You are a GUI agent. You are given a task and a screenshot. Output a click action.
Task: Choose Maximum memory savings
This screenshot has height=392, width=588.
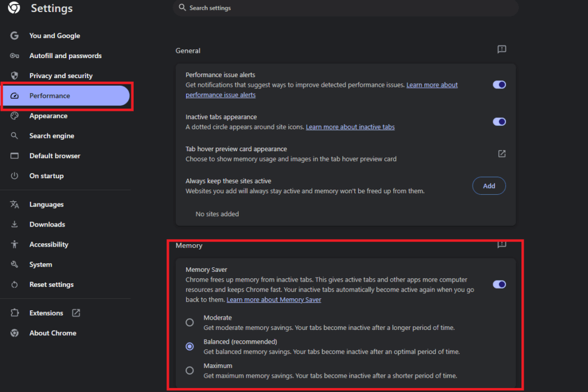(189, 370)
